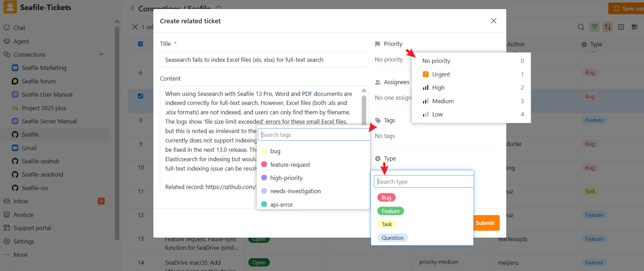The height and width of the screenshot is (271, 644).
Task: Select Medium priority
Action: click(471, 101)
